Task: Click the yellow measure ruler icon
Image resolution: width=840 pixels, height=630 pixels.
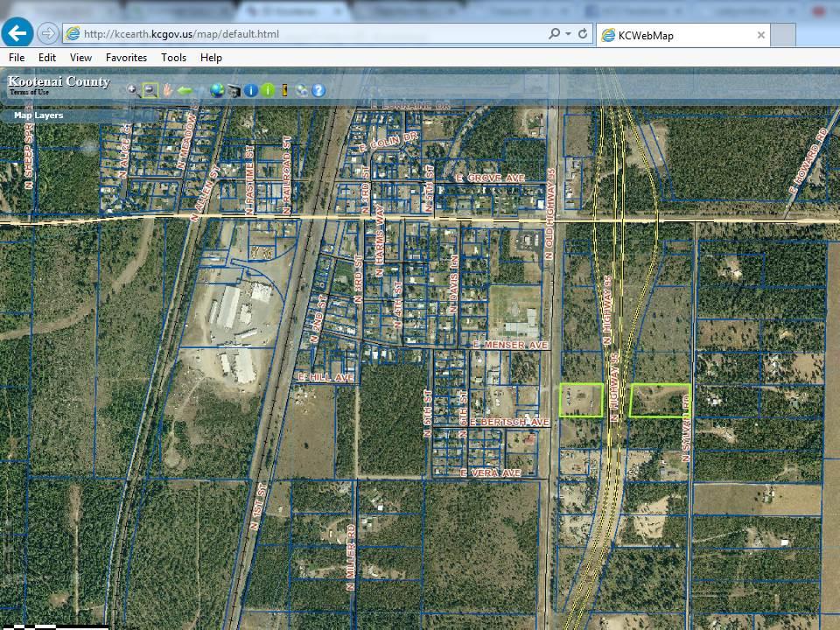Action: click(x=284, y=90)
